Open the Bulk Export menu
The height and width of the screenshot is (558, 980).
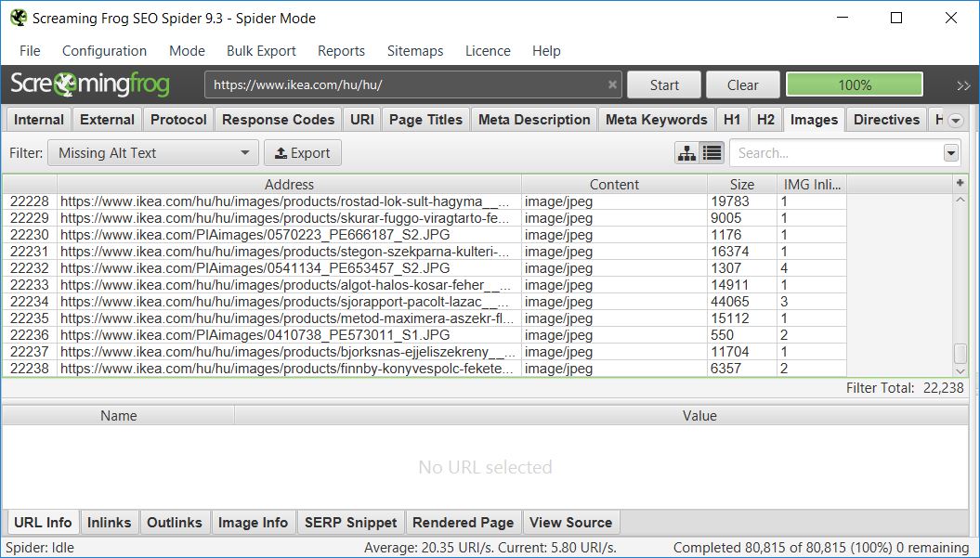(261, 51)
